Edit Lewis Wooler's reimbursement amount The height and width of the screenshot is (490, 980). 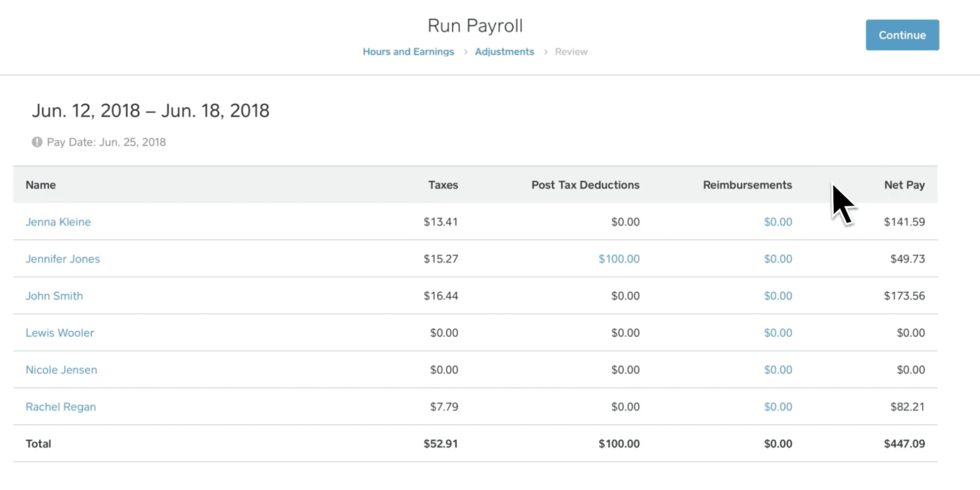click(x=778, y=333)
